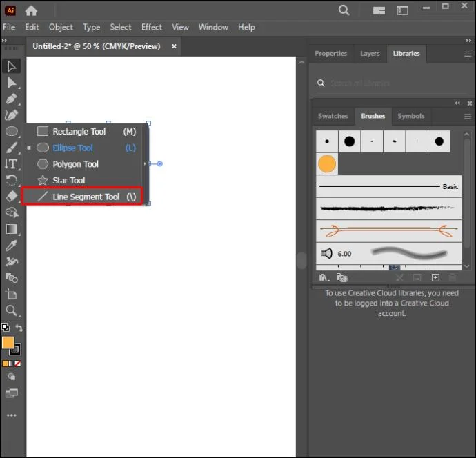This screenshot has height=458, width=476.
Task: Select the orange arrow art brush
Action: coord(388,231)
